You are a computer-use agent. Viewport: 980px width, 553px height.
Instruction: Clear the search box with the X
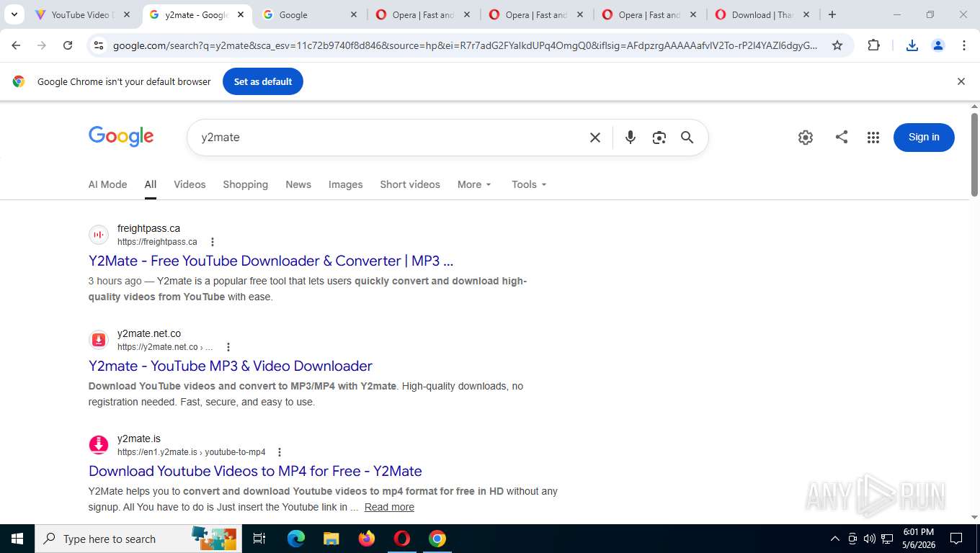point(595,138)
